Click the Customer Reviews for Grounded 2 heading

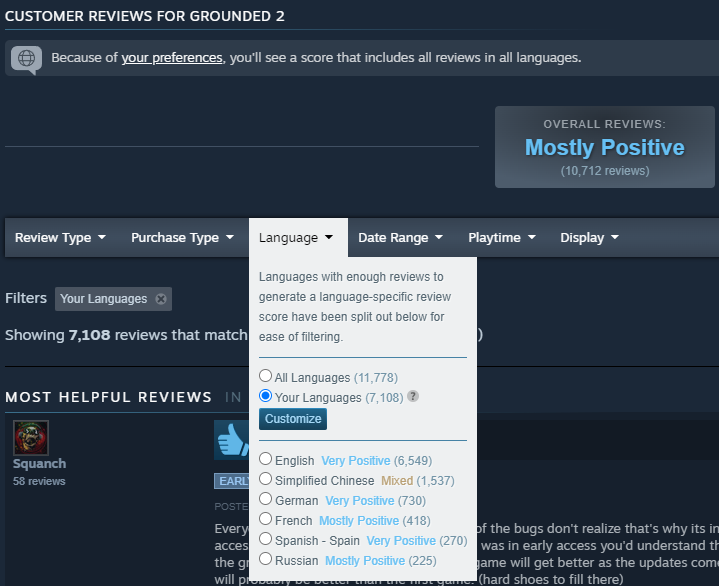click(145, 16)
